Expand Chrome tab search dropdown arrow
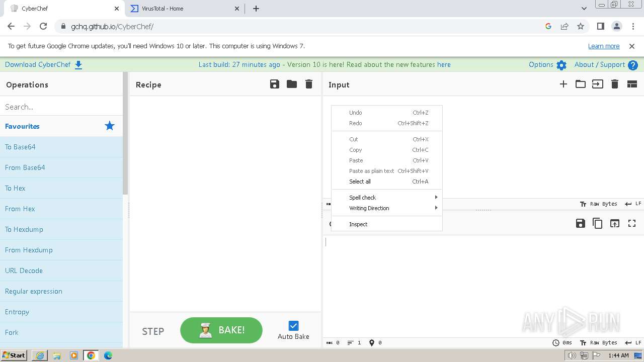 point(584,9)
